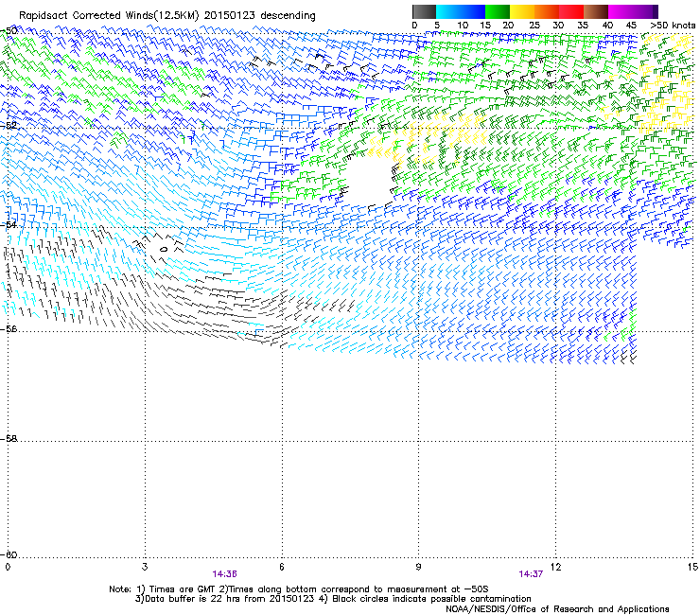Viewport: 700px width, 615px height.
Task: Click the latitude axis label '-52'
Action: coord(9,126)
